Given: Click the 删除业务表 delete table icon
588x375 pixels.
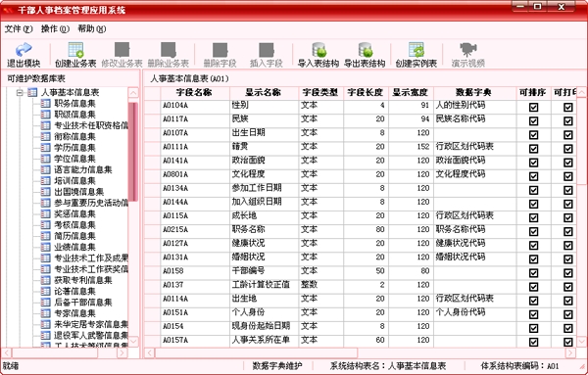Looking at the screenshot, I should [169, 50].
